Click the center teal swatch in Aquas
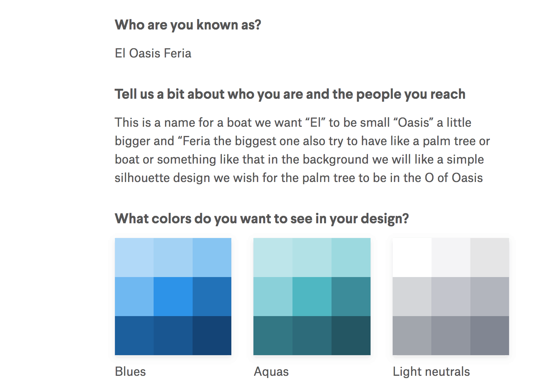 [x=312, y=297]
